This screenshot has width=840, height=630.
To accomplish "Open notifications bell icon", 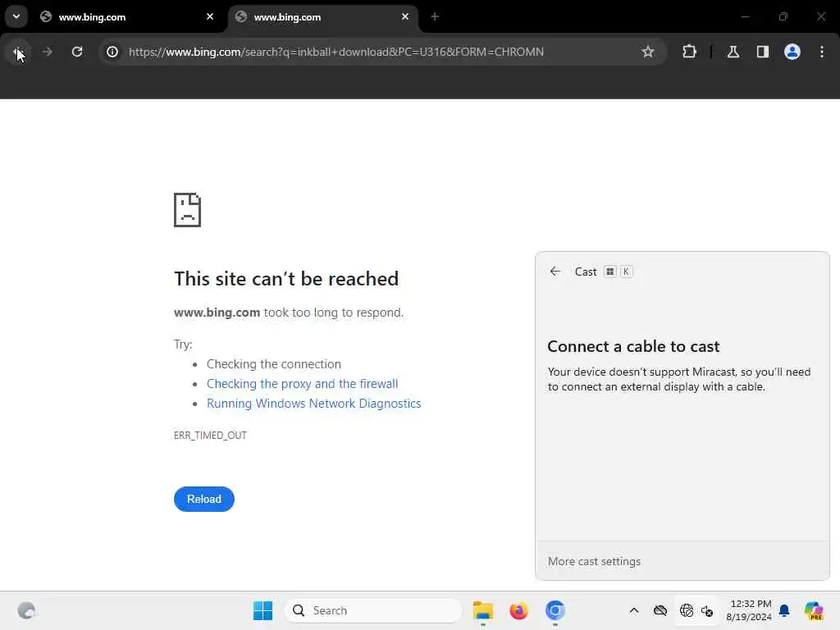I will pyautogui.click(x=784, y=610).
